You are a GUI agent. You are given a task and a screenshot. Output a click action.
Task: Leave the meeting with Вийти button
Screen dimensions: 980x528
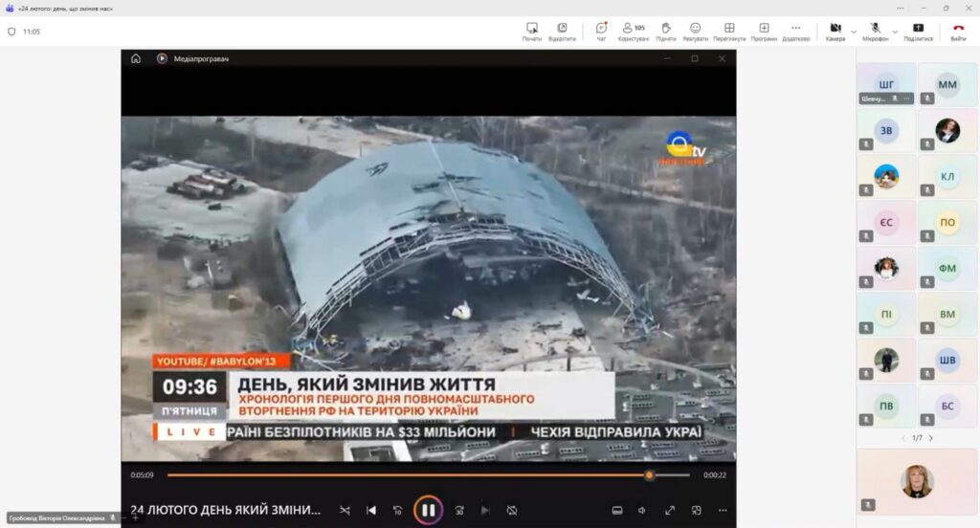point(958,31)
